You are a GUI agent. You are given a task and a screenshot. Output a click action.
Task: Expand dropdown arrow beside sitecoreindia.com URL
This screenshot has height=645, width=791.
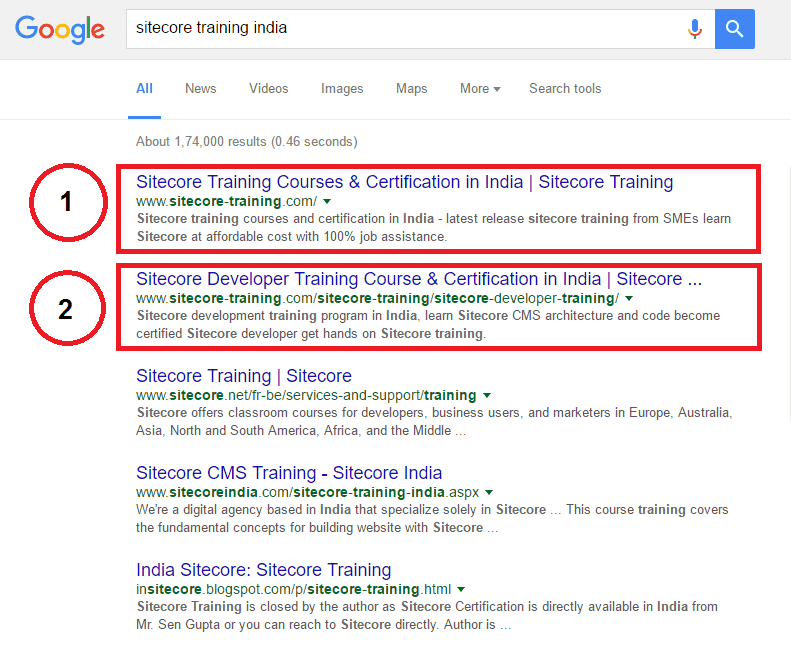point(489,492)
